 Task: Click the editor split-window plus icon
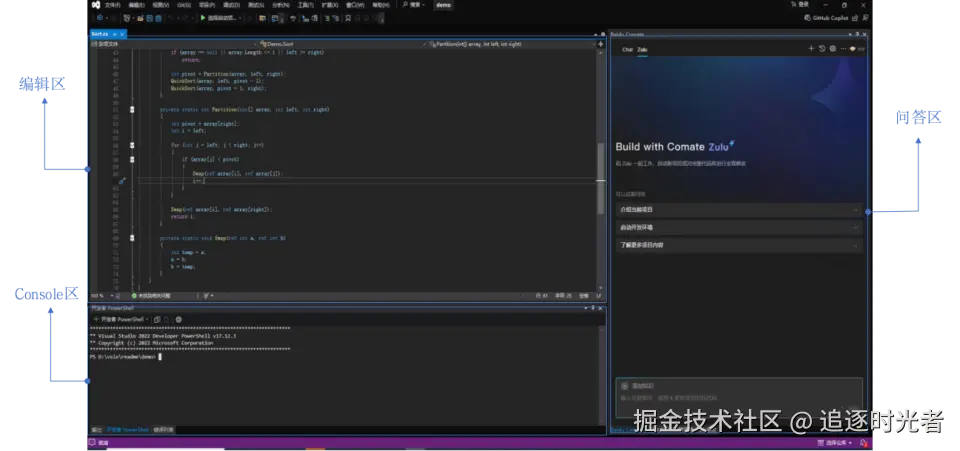tap(601, 44)
